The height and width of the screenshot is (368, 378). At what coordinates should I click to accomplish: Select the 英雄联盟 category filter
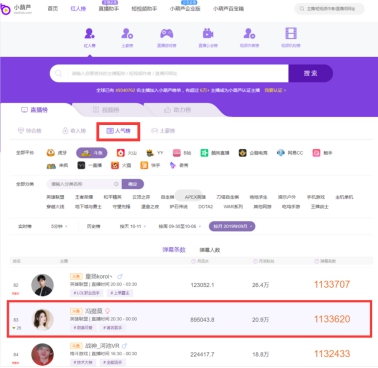(55, 197)
